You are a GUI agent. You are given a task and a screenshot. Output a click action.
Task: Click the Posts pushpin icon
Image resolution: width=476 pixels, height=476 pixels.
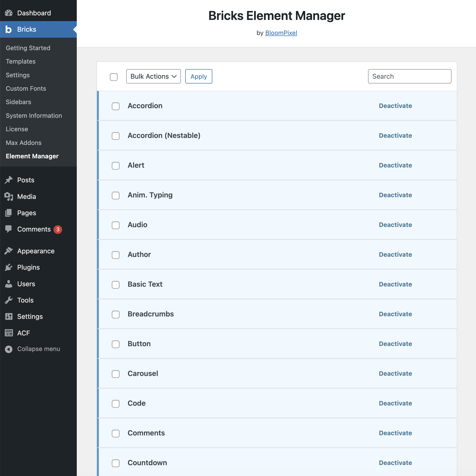[9, 180]
